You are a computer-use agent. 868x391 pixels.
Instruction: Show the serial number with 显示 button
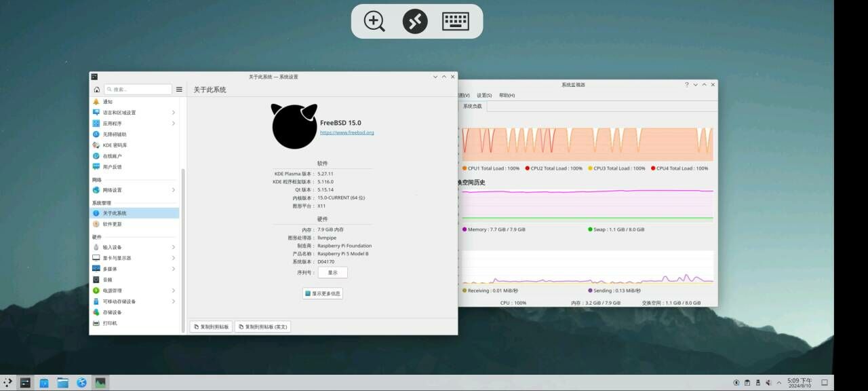click(x=332, y=272)
